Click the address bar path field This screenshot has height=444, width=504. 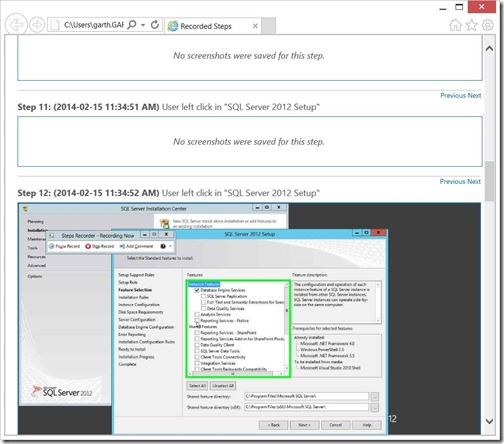pyautogui.click(x=93, y=25)
